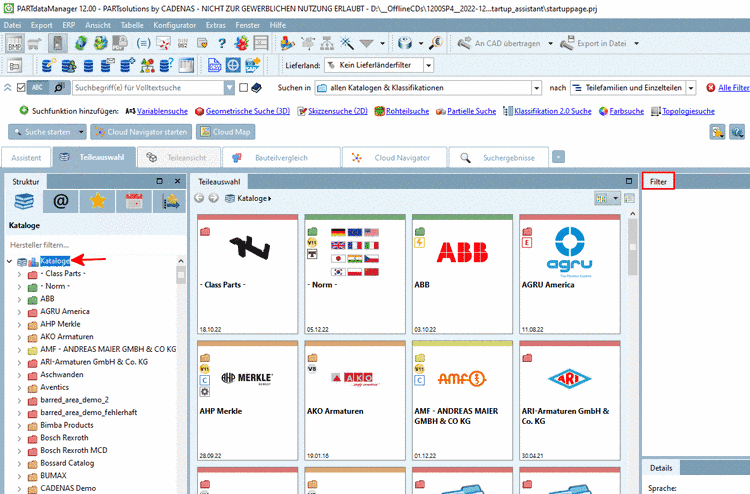Click the database with key icon
This screenshot has width=750, height=494.
point(49,65)
